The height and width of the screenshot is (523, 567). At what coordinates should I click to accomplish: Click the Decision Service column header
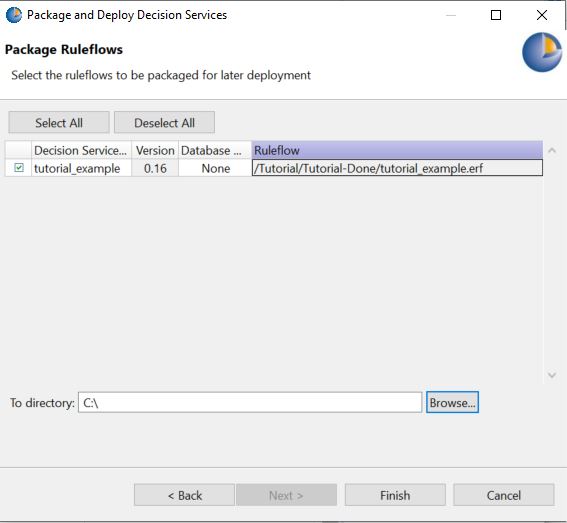[81, 150]
